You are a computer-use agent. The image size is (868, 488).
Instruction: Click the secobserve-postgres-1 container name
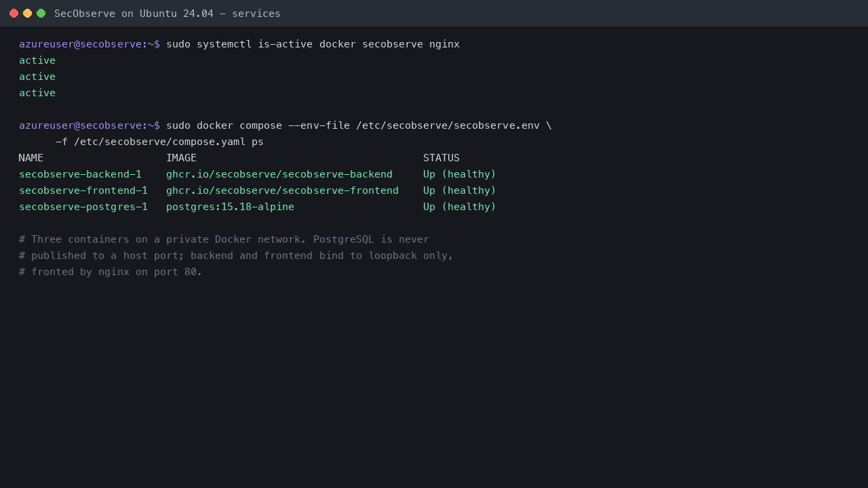tap(83, 207)
